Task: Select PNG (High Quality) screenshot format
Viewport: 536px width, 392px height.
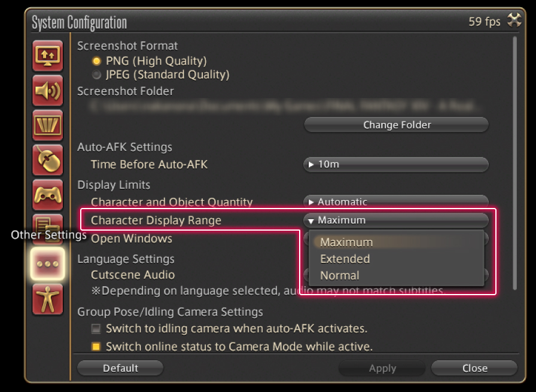Action: (96, 61)
